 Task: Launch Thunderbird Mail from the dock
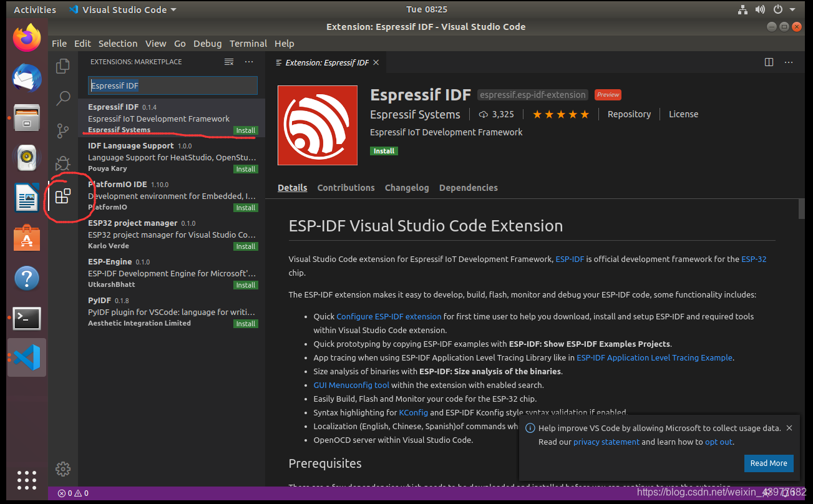pyautogui.click(x=27, y=79)
